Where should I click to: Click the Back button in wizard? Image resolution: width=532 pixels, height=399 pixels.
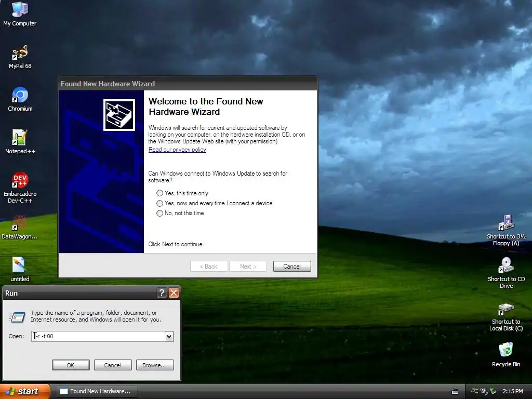coord(209,267)
